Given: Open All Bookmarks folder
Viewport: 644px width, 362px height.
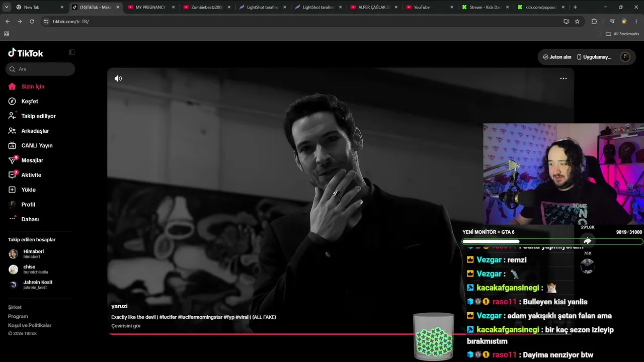Looking at the screenshot, I should [x=622, y=34].
